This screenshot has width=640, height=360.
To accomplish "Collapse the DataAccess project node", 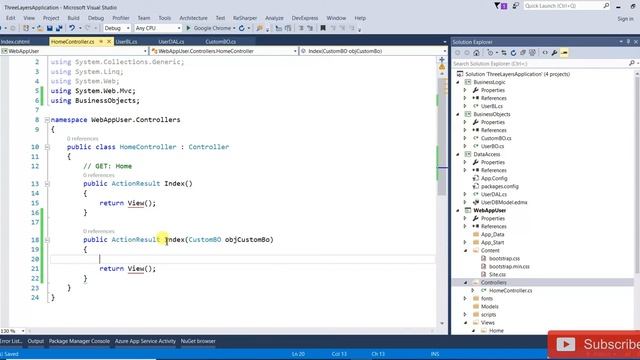I will 458,154.
